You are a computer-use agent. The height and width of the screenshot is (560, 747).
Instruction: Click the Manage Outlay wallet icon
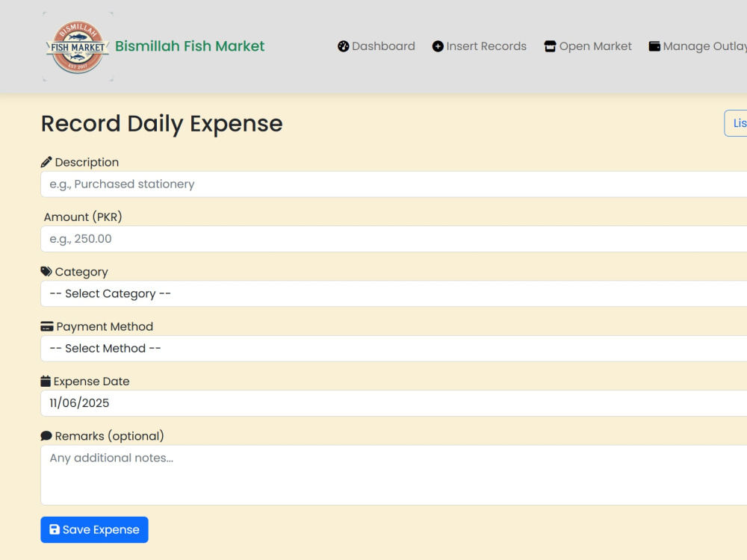pos(654,46)
